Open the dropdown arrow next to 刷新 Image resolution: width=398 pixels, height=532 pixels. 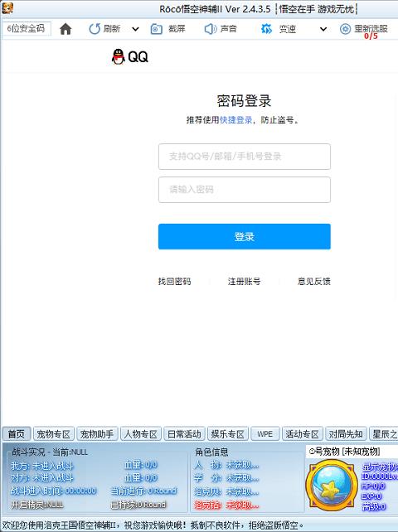(x=135, y=29)
